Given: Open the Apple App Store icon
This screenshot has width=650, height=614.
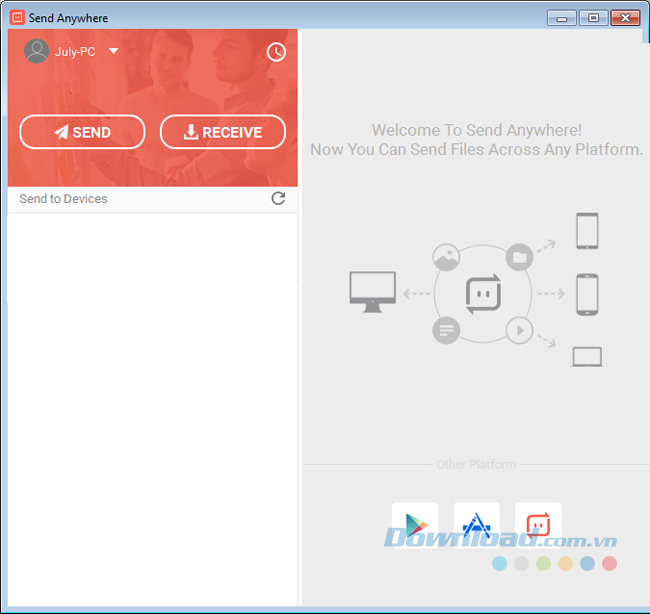Looking at the screenshot, I should (476, 524).
